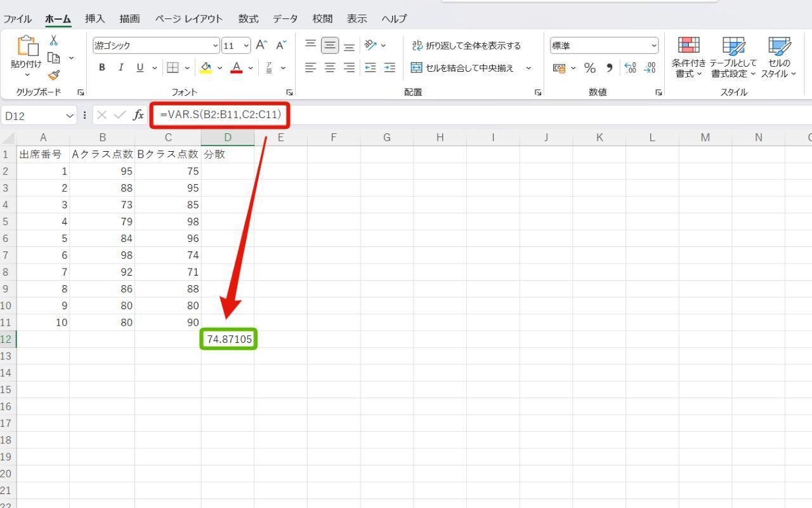
Task: Open the ファイル menu
Action: coord(17,18)
